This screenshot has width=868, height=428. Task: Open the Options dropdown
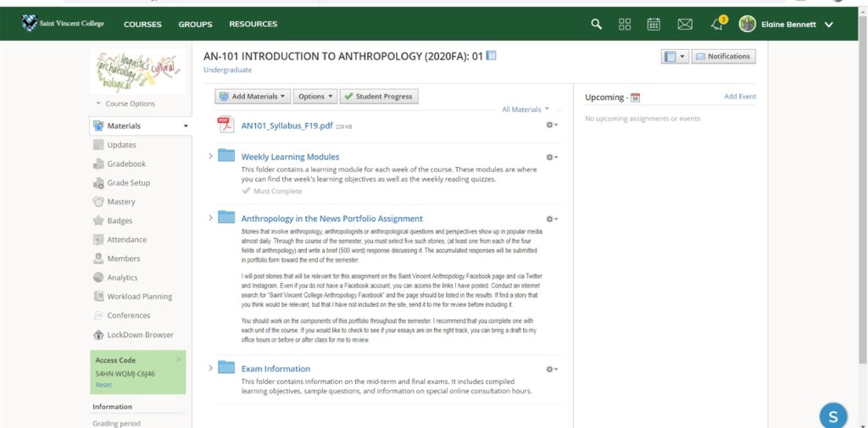tap(315, 97)
